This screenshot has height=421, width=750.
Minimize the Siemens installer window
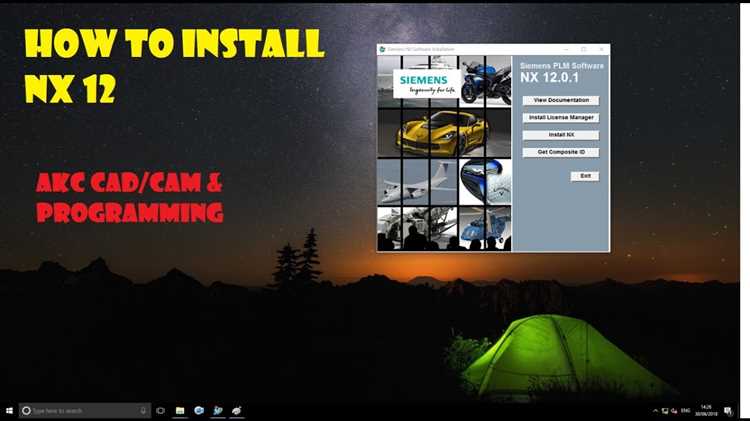[x=566, y=49]
